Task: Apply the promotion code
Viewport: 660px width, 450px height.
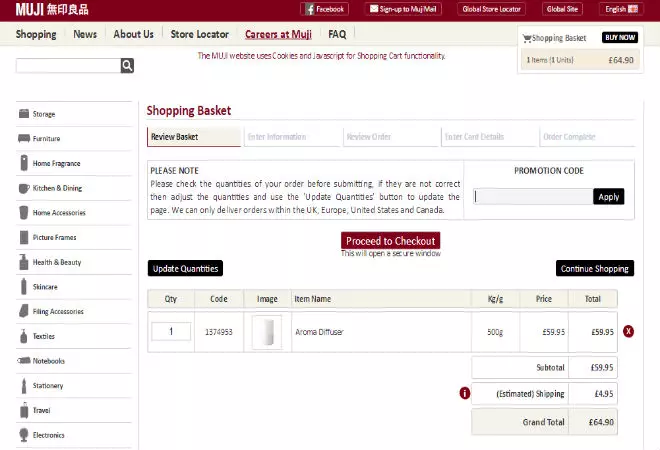Action: [x=608, y=197]
